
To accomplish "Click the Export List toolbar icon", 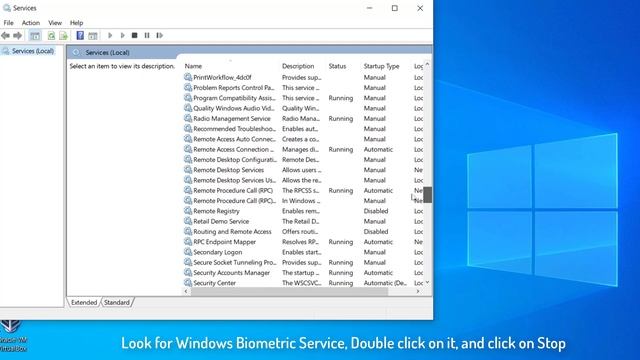I will (x=63, y=36).
